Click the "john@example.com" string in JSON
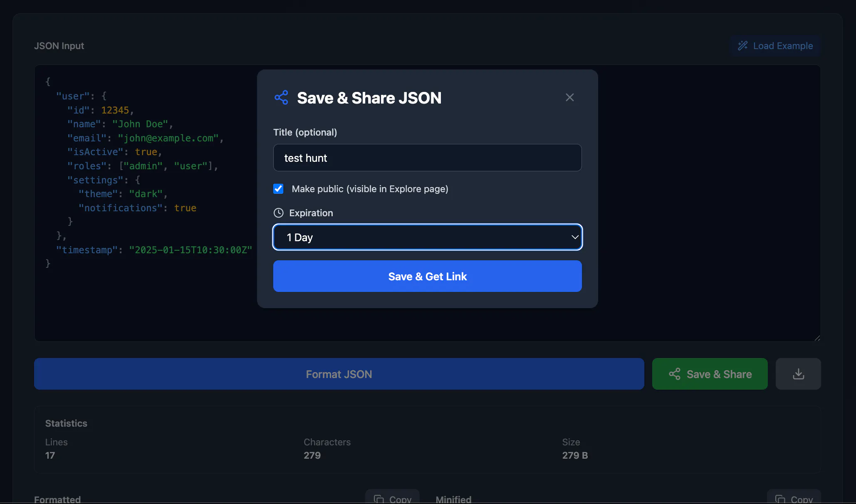The height and width of the screenshot is (504, 856). tap(168, 138)
